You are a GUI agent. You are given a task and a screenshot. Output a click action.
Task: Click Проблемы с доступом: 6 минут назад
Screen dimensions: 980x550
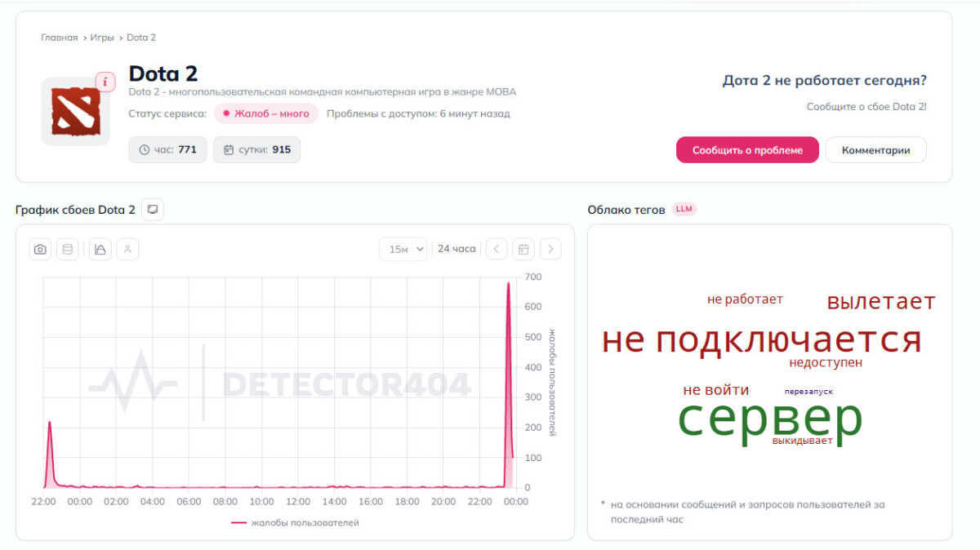click(418, 113)
